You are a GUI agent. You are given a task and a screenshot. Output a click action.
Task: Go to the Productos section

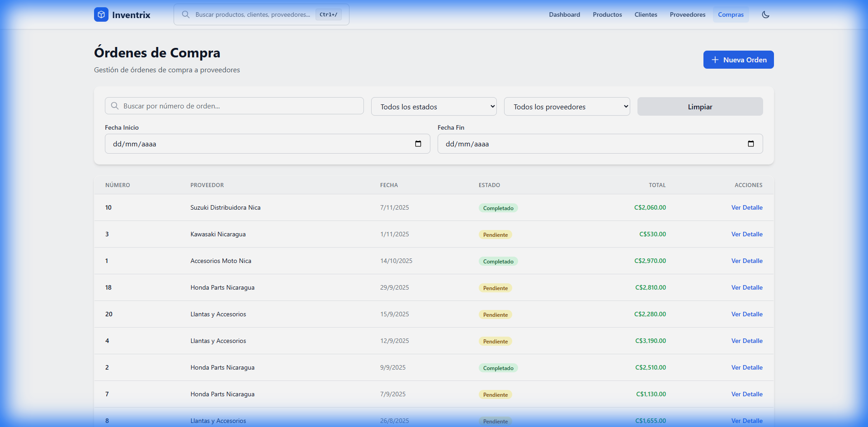(607, 14)
